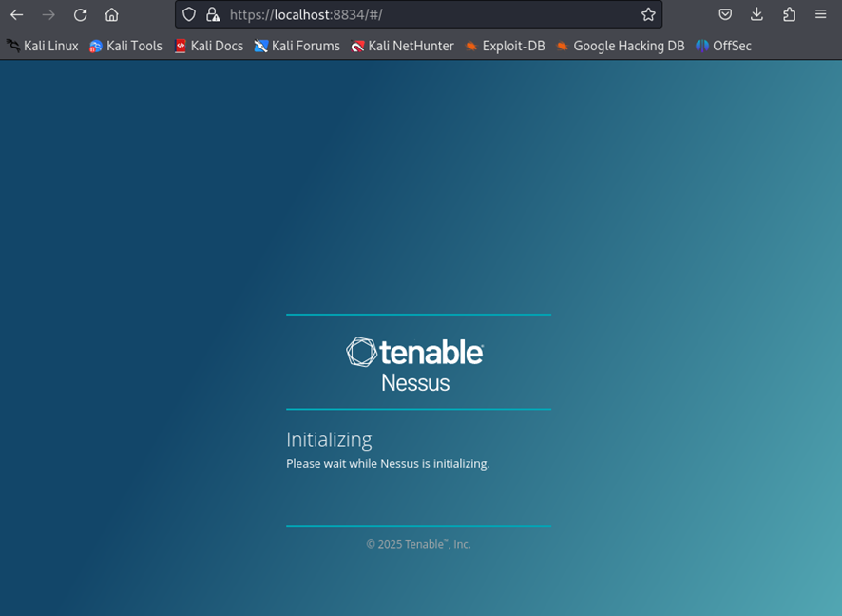
Task: Open the Kali Forums bookmark
Action: 297,46
